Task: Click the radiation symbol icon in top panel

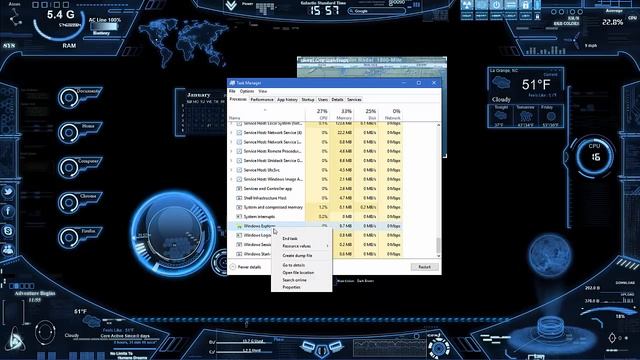Action: (467, 5)
